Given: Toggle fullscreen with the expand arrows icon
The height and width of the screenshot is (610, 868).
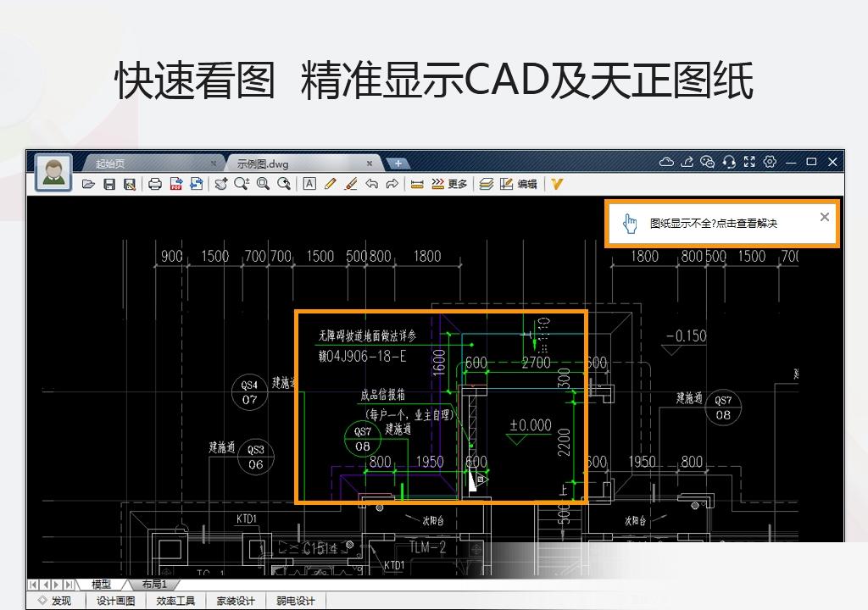Looking at the screenshot, I should pyautogui.click(x=749, y=162).
